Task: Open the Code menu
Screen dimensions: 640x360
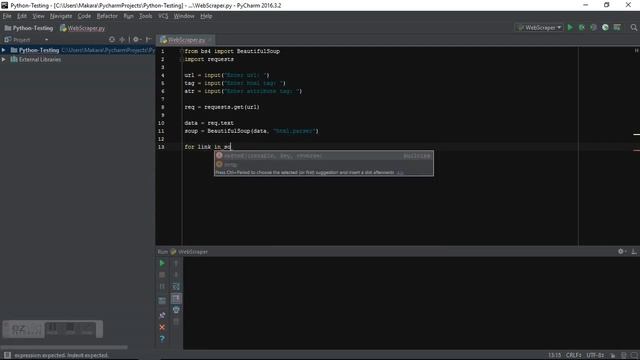Action: click(84, 16)
